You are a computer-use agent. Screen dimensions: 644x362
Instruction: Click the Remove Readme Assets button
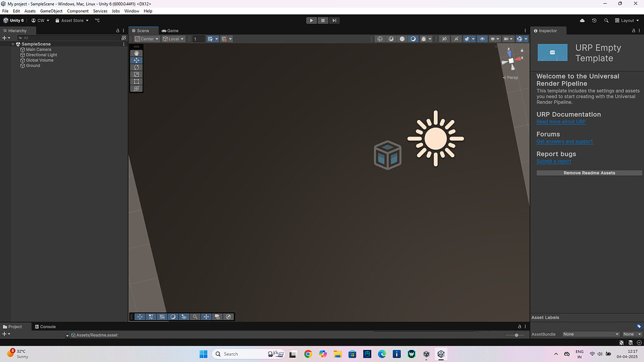point(589,172)
